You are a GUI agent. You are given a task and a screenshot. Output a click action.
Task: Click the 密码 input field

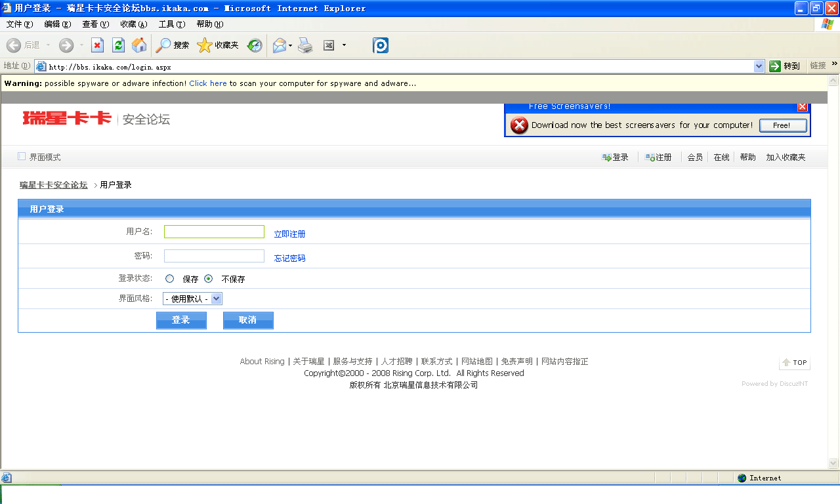(x=214, y=256)
